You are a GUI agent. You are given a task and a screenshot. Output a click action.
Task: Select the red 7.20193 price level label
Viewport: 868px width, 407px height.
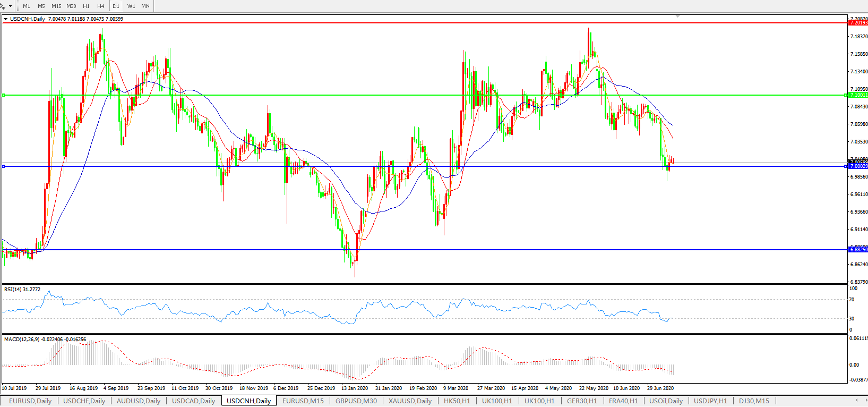(x=858, y=23)
